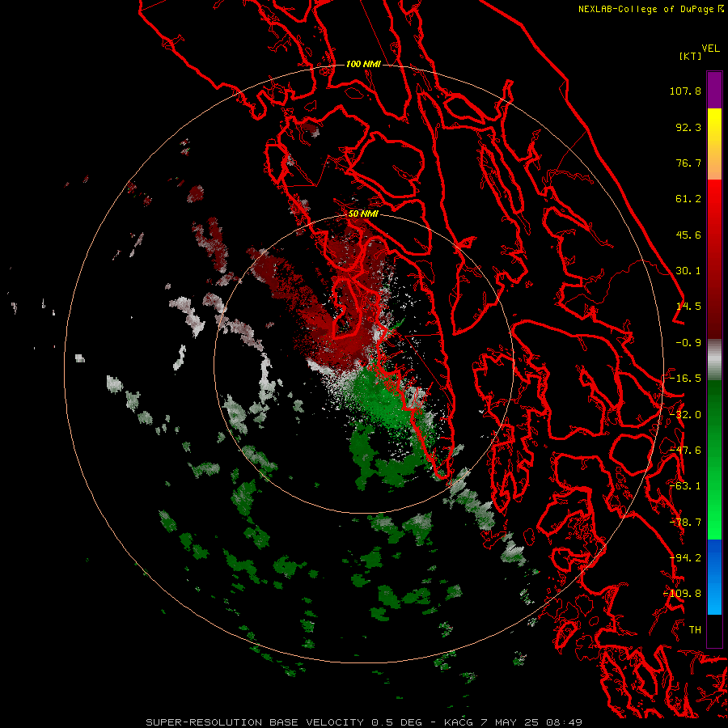This screenshot has width=728, height=728.
Task: Pick the black TH segment of color bar
Action: tap(714, 630)
